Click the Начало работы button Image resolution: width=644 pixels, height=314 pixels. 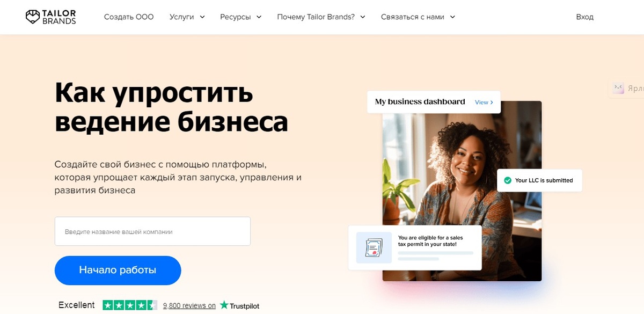tap(118, 270)
